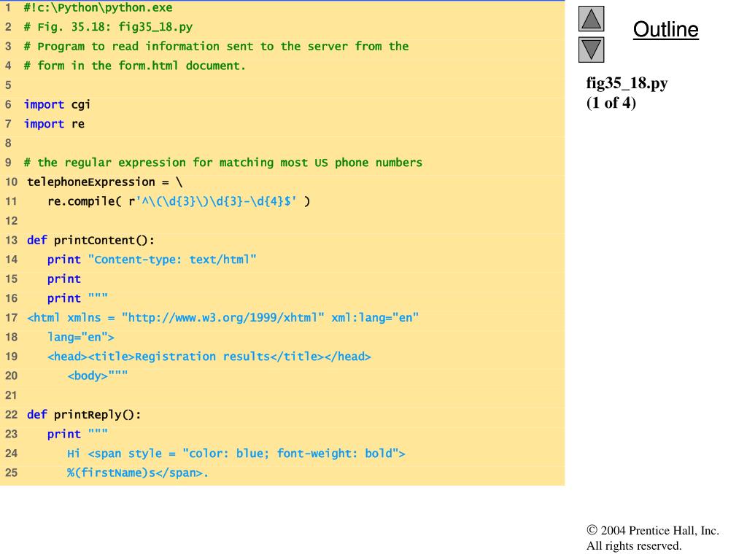747x560 pixels.
Task: Click line number 21
Action: point(11,395)
